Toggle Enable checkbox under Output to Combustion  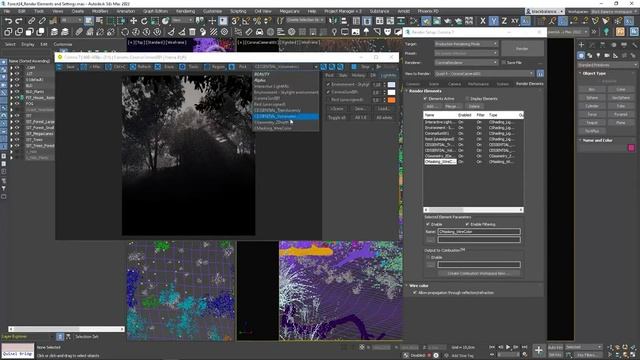point(428,258)
